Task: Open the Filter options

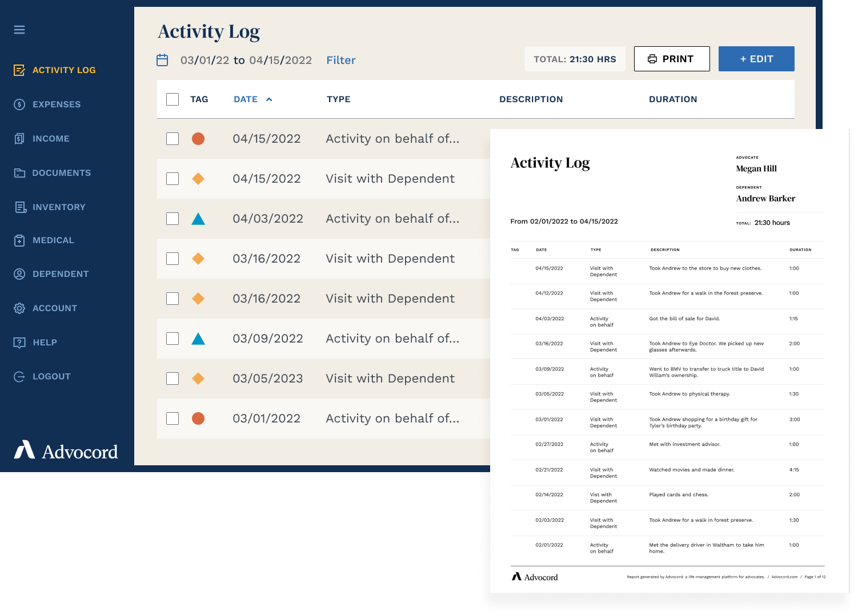Action: pos(340,61)
